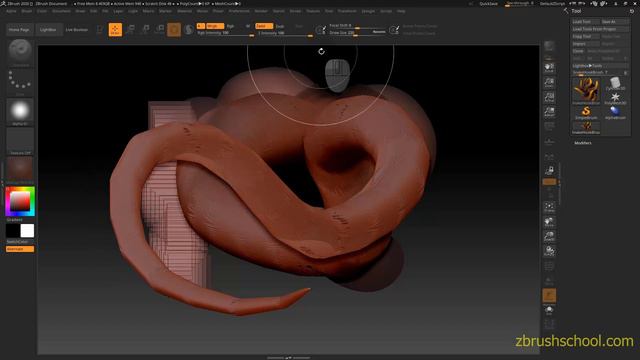Open the Help menu
Viewport: 640px width, 360px height.
[x=401, y=11]
